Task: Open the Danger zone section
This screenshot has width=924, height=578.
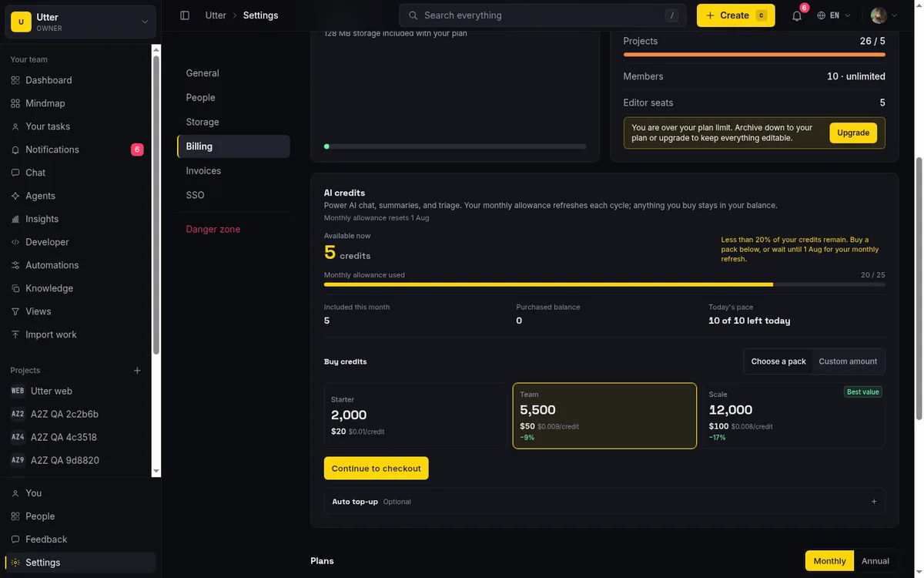Action: coord(233,229)
